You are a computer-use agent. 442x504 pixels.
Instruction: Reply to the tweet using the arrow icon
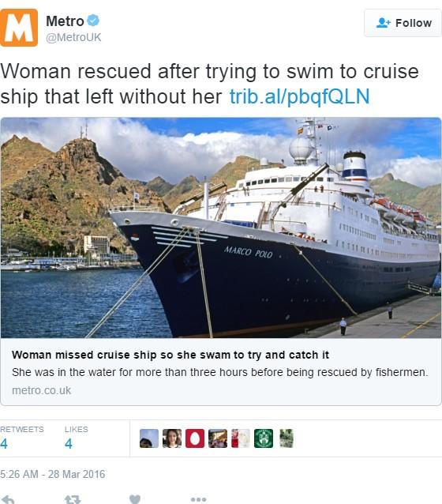coord(8,500)
